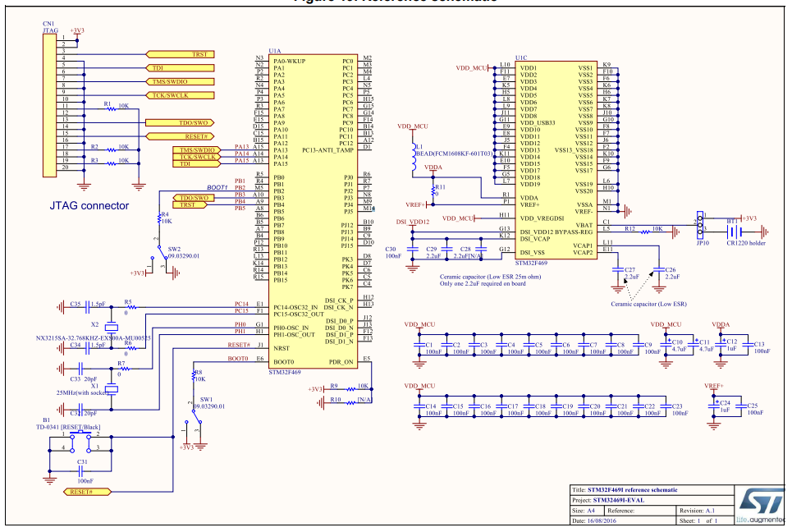Click the PDR_ON pin name
Screen dimensions: 792x532
coord(341,362)
